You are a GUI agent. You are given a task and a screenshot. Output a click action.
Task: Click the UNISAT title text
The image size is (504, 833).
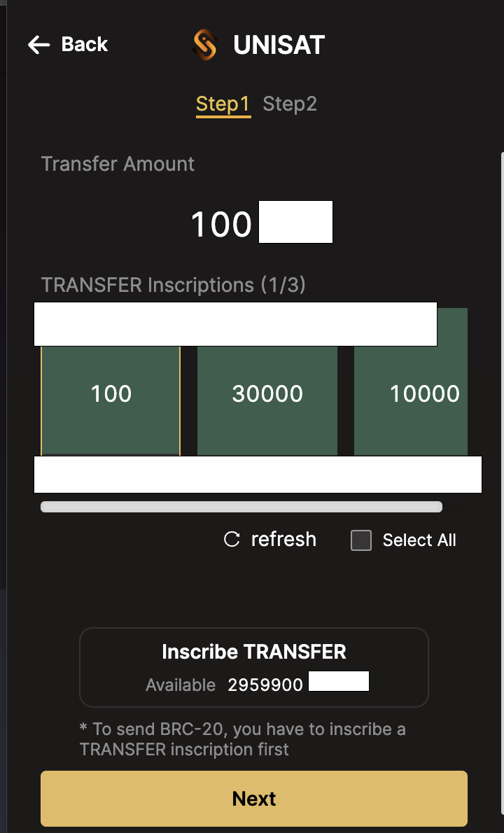[279, 45]
